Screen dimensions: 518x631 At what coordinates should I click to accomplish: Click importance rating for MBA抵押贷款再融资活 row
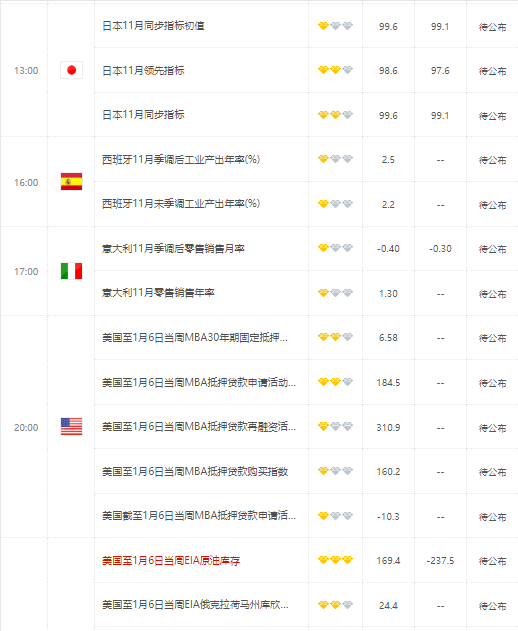click(335, 427)
